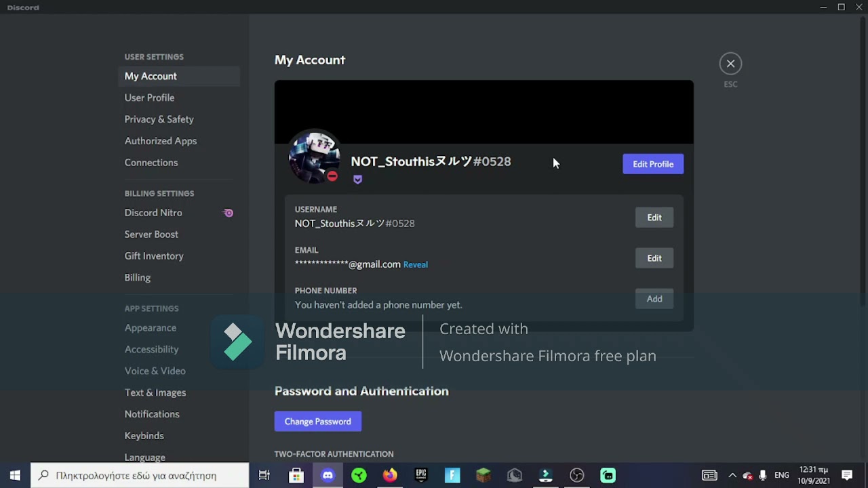Open the Fortnite taskbar icon

click(452, 476)
